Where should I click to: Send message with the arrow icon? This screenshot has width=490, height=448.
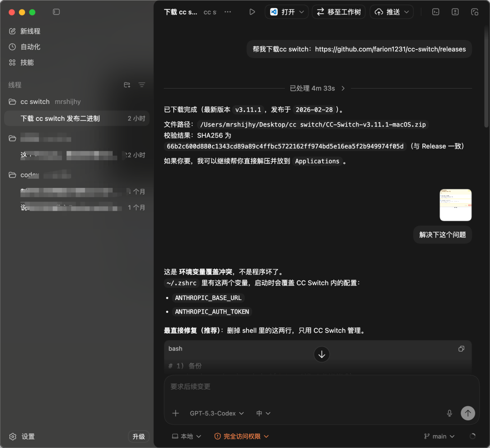point(468,413)
